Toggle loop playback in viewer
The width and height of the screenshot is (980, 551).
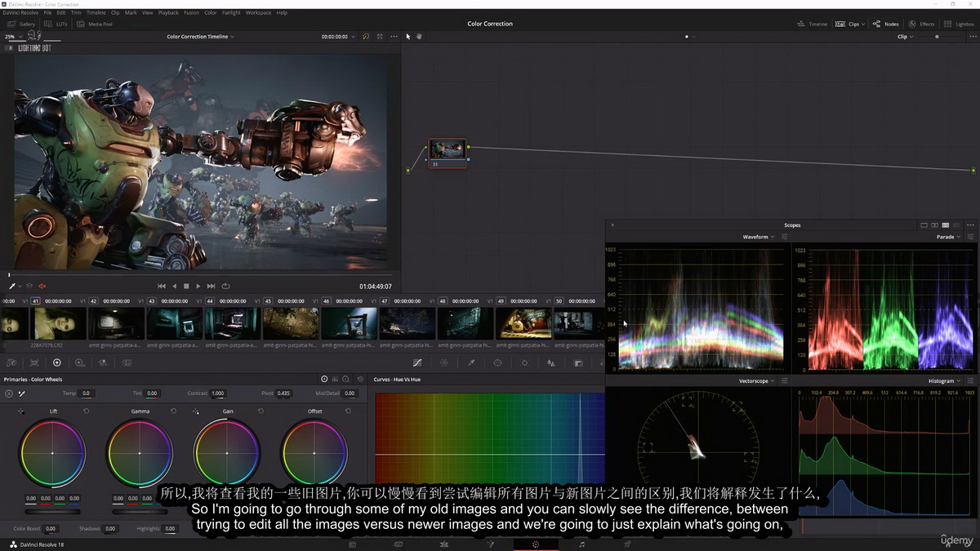[x=225, y=287]
